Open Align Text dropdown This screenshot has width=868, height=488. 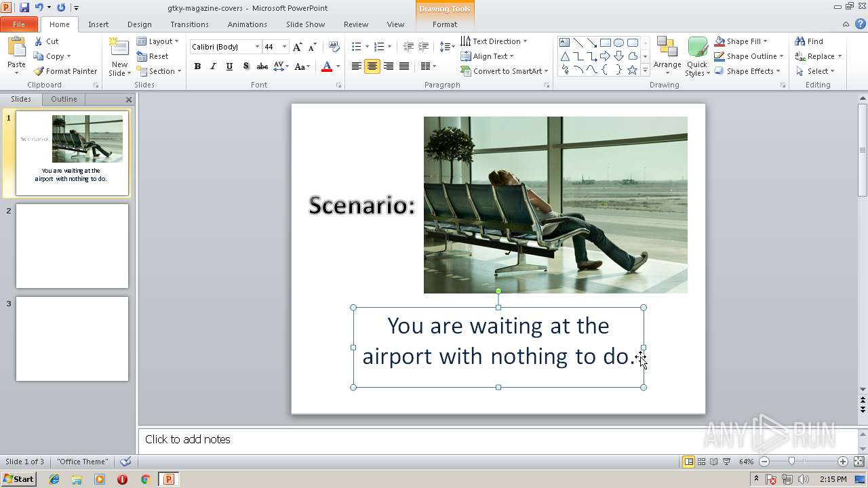487,56
